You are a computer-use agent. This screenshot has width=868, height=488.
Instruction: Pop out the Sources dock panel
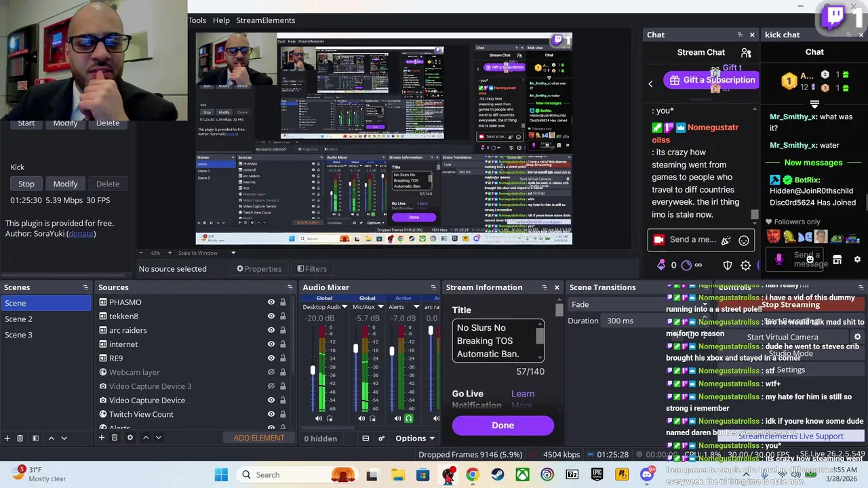pos(290,287)
